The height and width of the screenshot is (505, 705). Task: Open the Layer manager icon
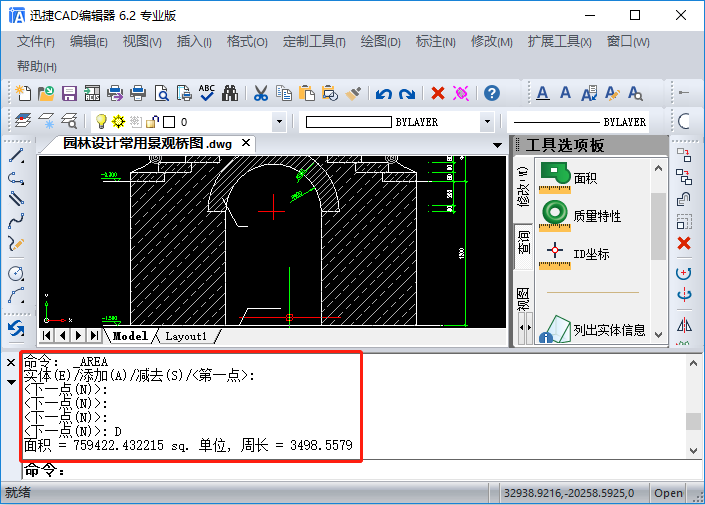[x=23, y=121]
